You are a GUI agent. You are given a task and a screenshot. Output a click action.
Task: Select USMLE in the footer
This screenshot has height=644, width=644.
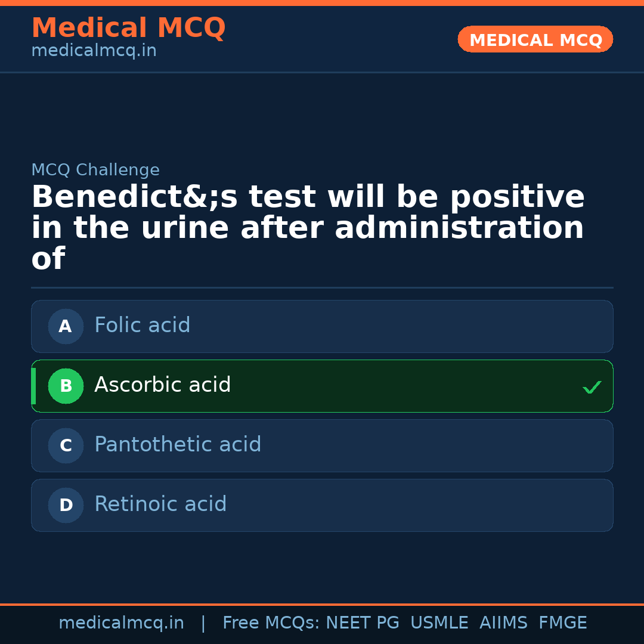(439, 623)
